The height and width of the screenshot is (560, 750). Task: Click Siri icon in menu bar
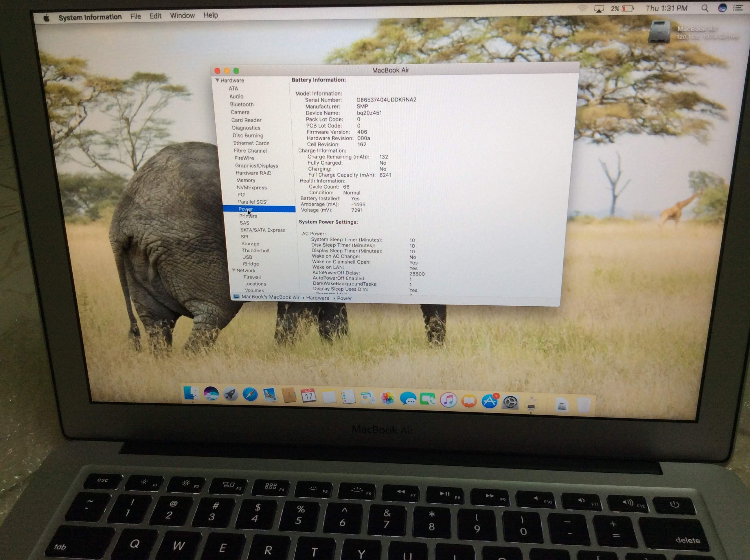point(722,8)
